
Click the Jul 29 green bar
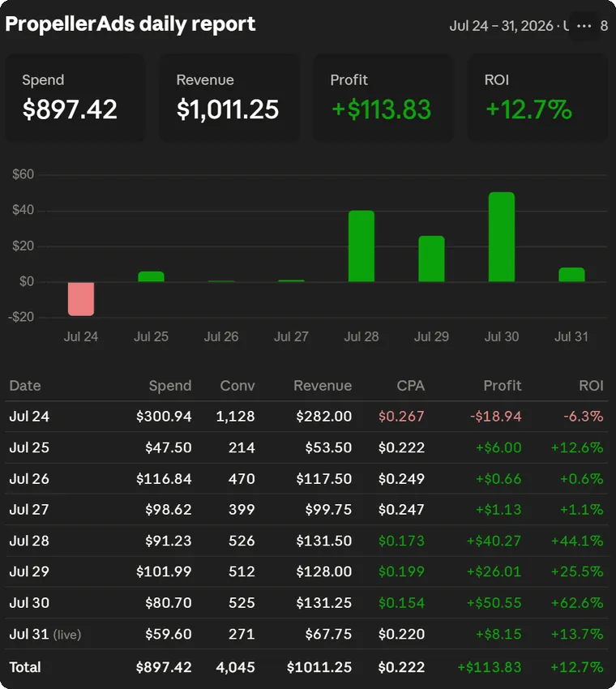pyautogui.click(x=431, y=259)
